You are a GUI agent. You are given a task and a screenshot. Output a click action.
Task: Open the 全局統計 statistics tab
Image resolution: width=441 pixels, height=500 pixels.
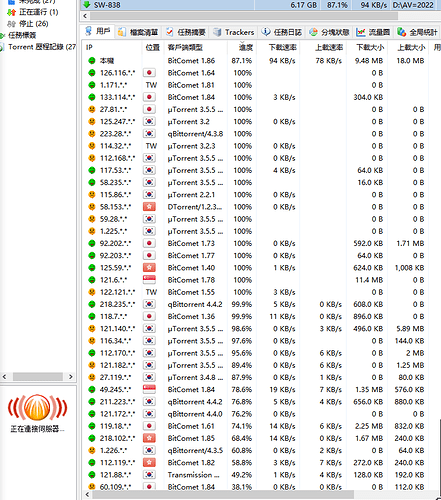[417, 32]
